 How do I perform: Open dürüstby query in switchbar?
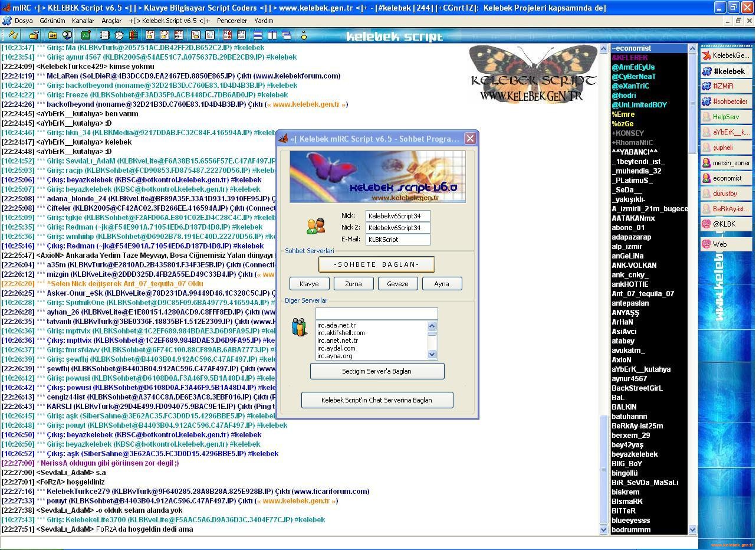tap(726, 194)
